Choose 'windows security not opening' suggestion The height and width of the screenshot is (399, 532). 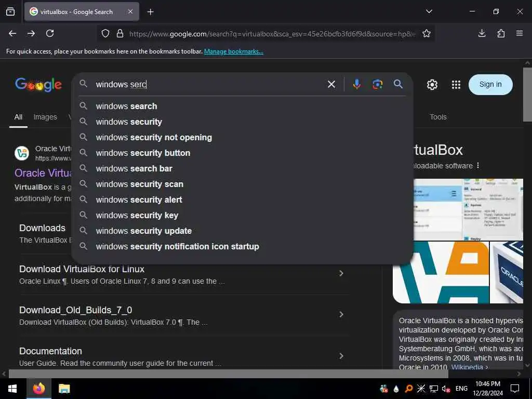(x=242, y=137)
